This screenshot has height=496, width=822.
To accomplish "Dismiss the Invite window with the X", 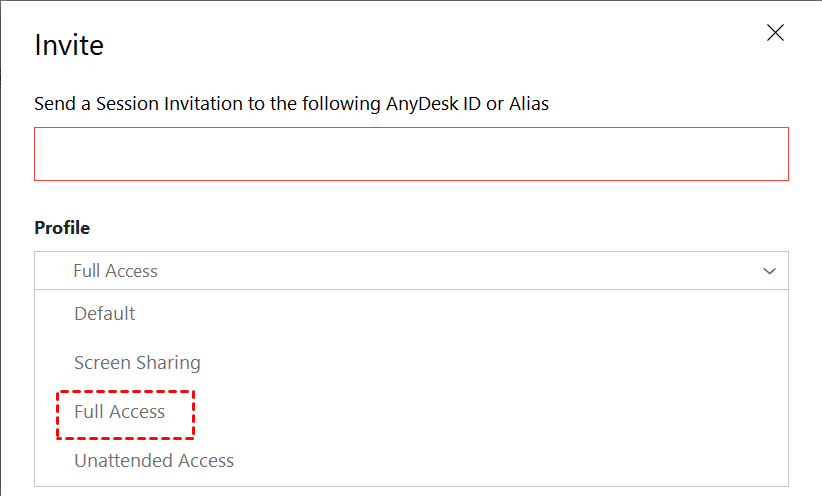I will click(x=775, y=33).
